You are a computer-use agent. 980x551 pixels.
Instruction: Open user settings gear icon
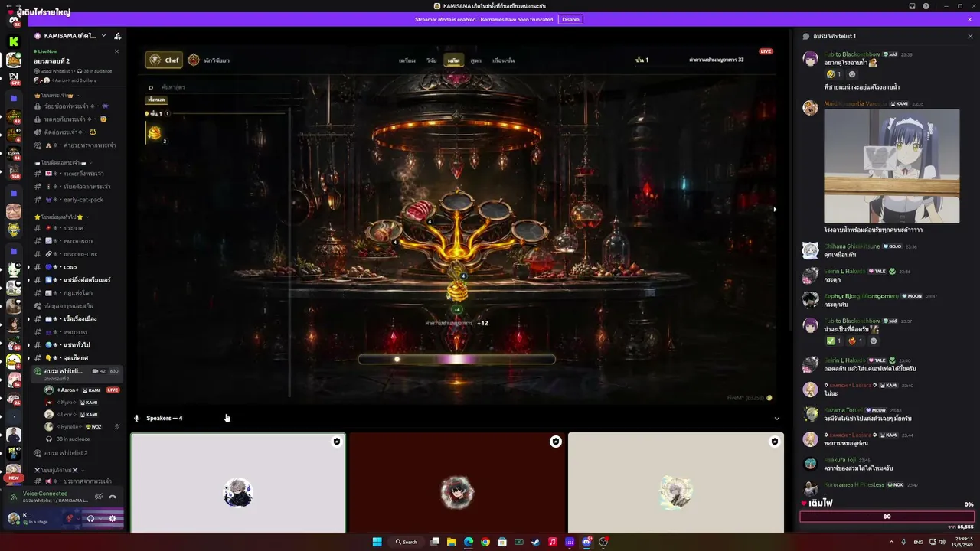[113, 518]
